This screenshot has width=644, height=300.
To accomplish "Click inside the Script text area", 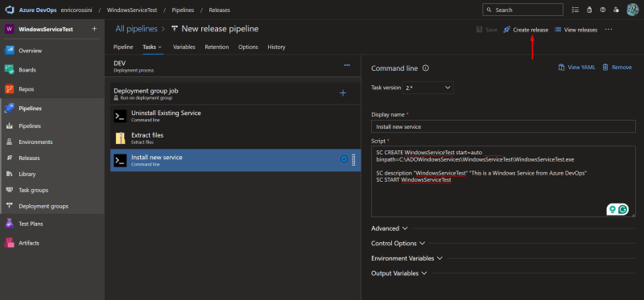I will (x=503, y=182).
